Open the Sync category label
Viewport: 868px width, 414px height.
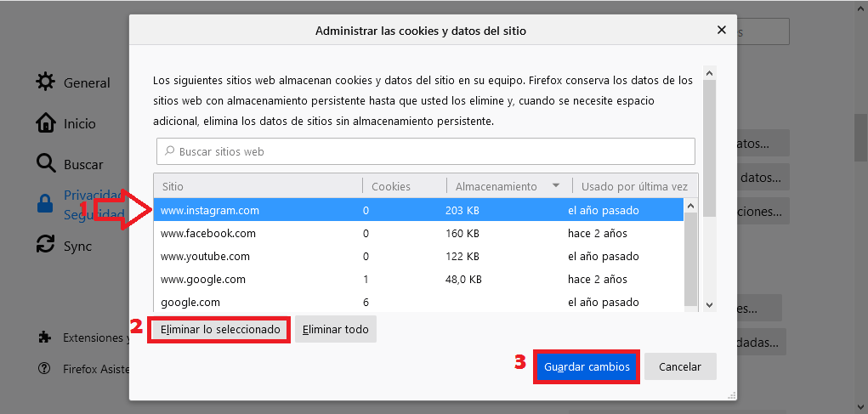tap(77, 247)
